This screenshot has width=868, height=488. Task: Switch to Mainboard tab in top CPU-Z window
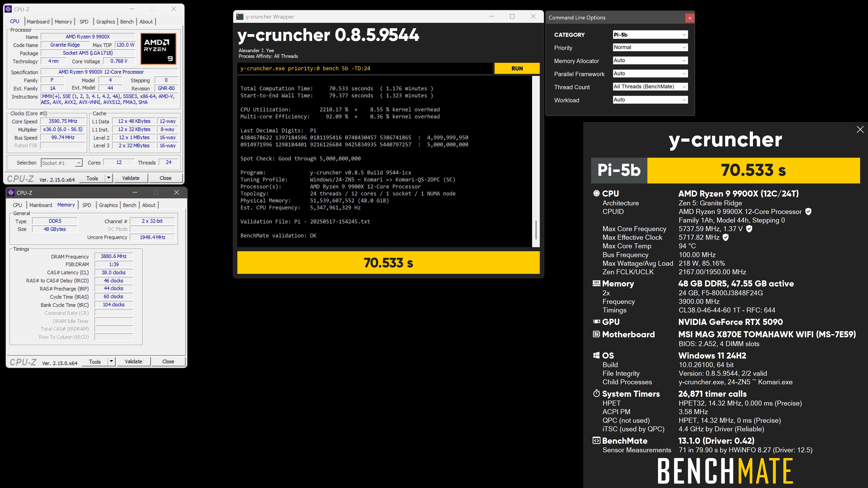point(38,21)
